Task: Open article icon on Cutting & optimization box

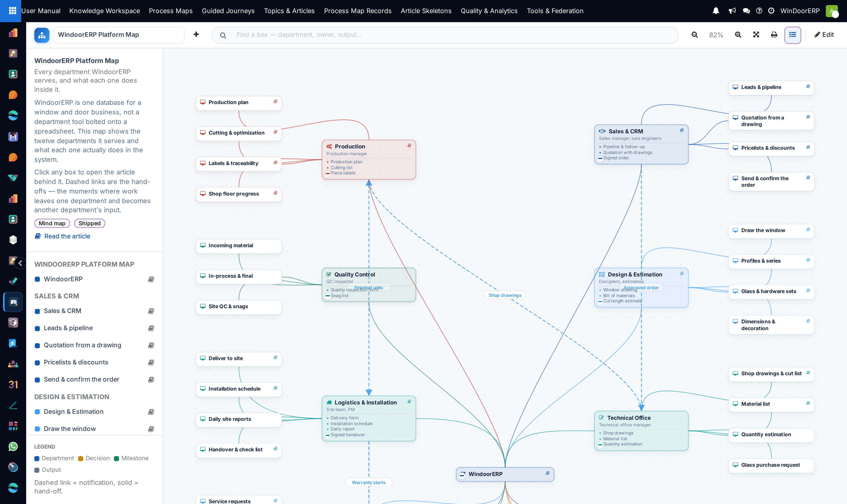Action: pos(276,132)
